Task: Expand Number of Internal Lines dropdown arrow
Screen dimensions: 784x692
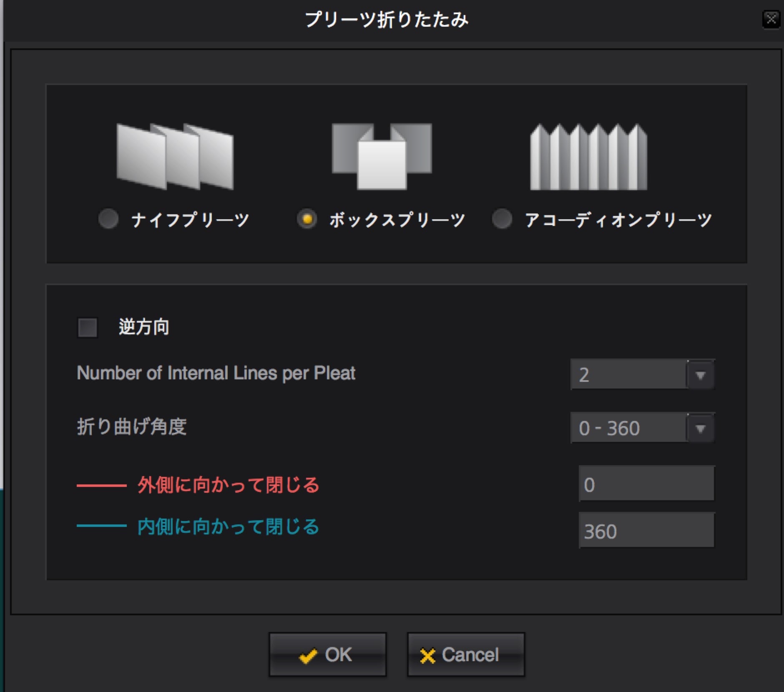Action: point(700,375)
